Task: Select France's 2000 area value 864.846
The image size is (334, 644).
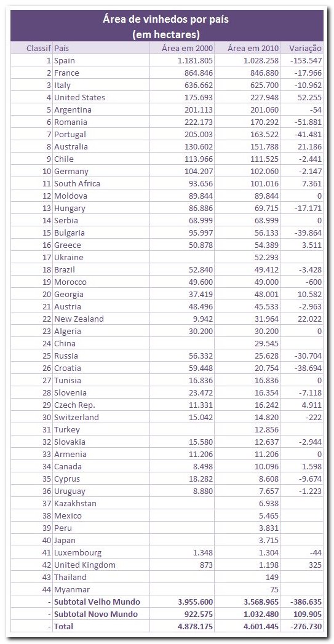Action: coord(195,73)
